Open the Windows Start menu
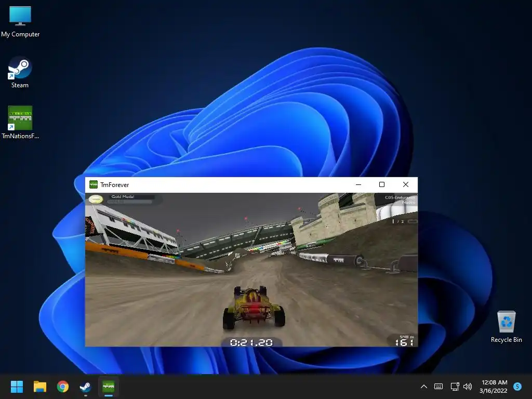The width and height of the screenshot is (532, 399). [x=17, y=387]
